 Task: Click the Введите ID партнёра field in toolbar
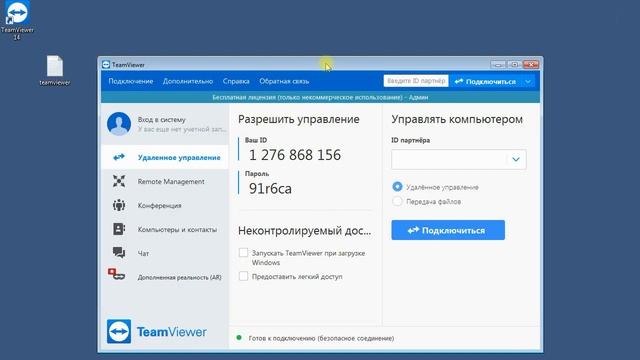click(416, 81)
